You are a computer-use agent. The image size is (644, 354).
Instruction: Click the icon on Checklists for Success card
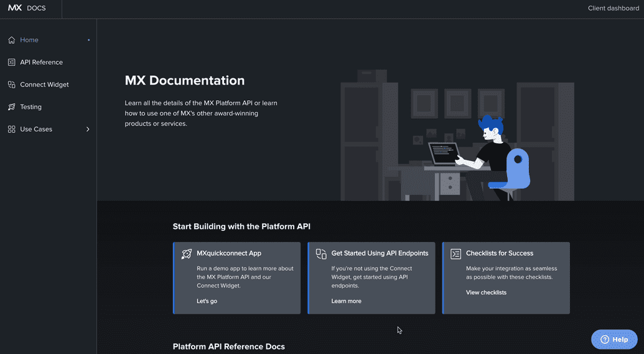[456, 254]
